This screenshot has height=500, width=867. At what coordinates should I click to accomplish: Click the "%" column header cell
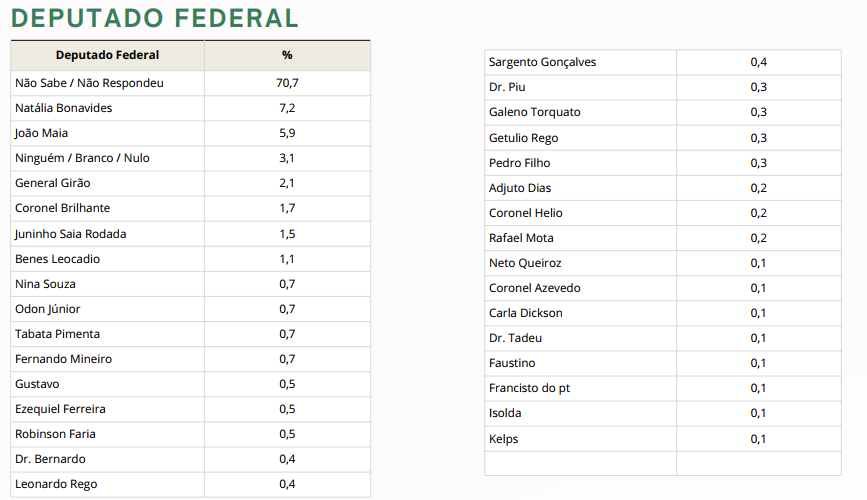[x=287, y=55]
